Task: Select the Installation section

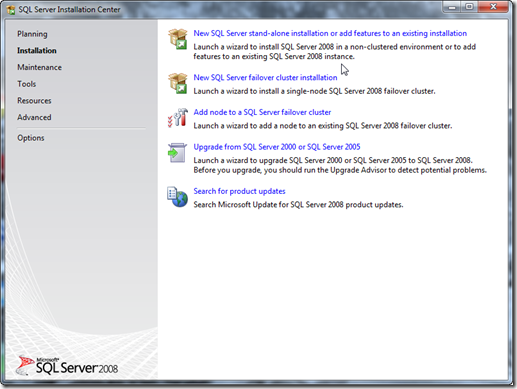Action: point(37,51)
